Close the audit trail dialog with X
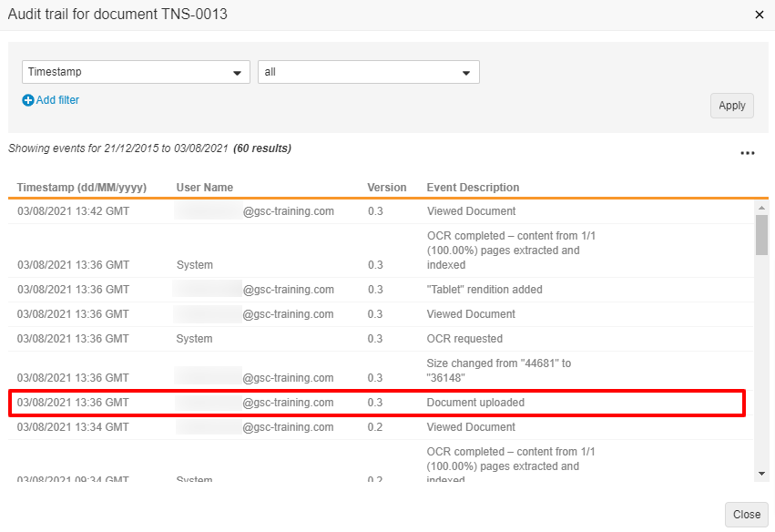Image resolution: width=775 pixels, height=532 pixels. [x=760, y=15]
